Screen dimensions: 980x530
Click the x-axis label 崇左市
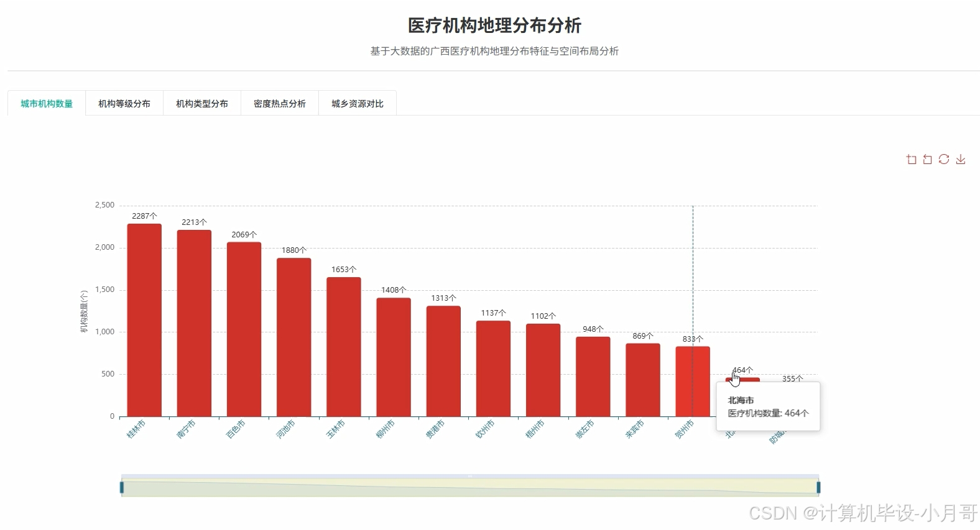(x=585, y=429)
